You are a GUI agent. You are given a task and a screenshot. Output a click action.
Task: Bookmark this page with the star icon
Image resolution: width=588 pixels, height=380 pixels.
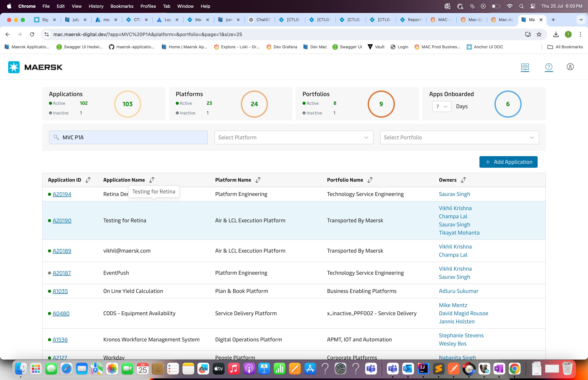[x=539, y=34]
